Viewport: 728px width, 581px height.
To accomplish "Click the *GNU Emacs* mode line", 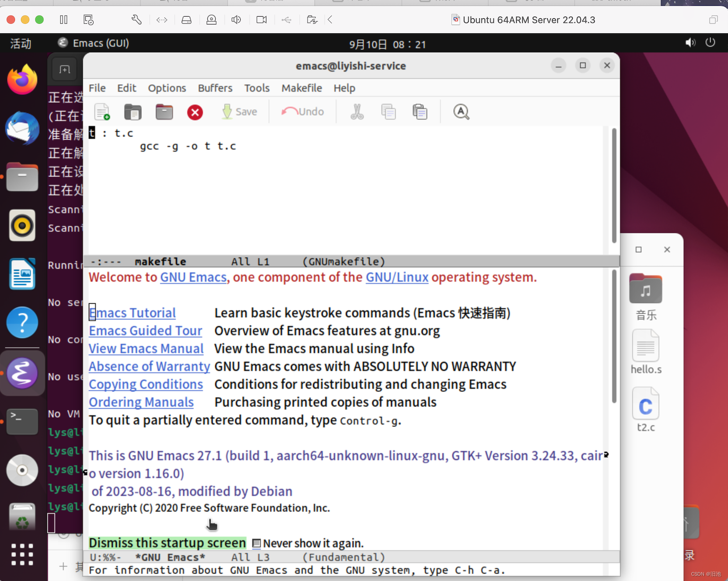I will [x=351, y=557].
